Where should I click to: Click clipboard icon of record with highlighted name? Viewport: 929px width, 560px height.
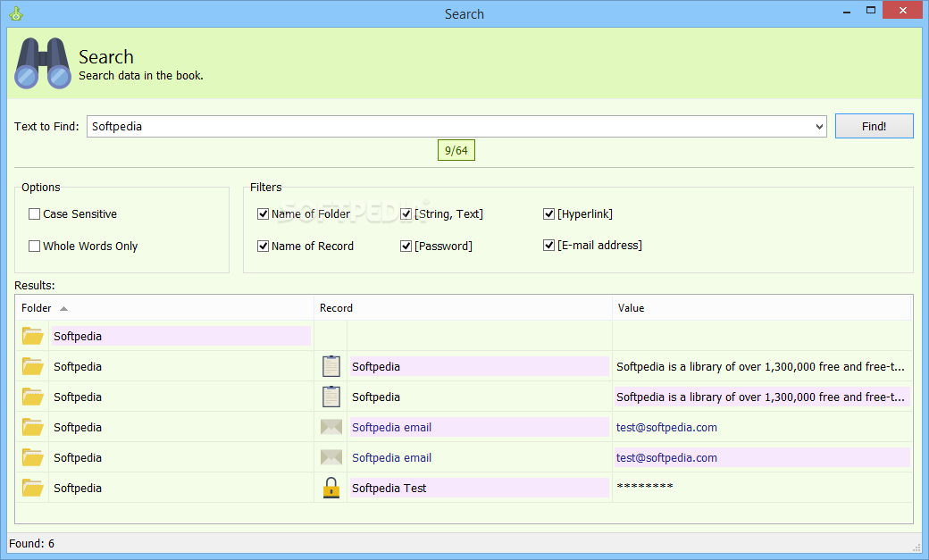[x=331, y=366]
